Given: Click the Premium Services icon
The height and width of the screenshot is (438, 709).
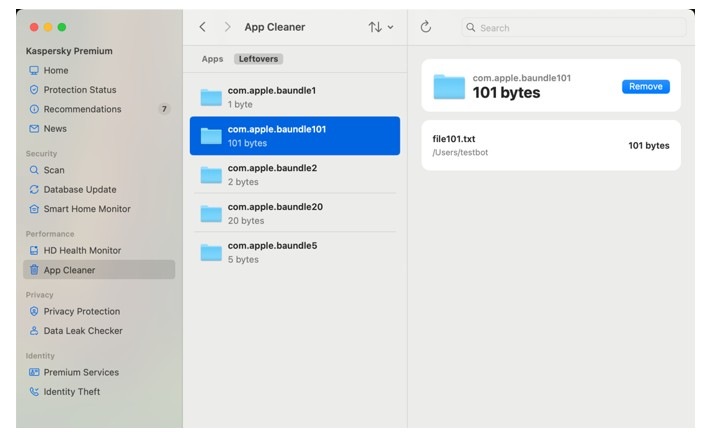Looking at the screenshot, I should [34, 372].
